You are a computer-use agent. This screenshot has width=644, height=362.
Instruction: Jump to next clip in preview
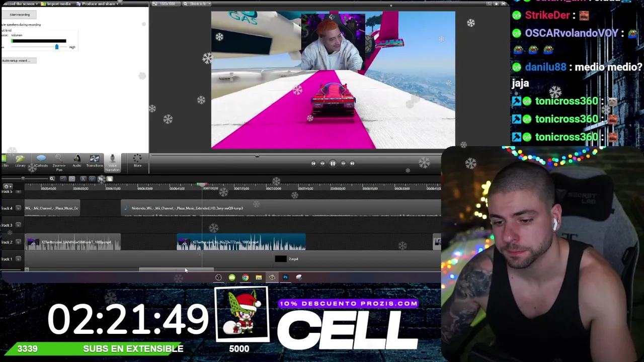coord(352,163)
